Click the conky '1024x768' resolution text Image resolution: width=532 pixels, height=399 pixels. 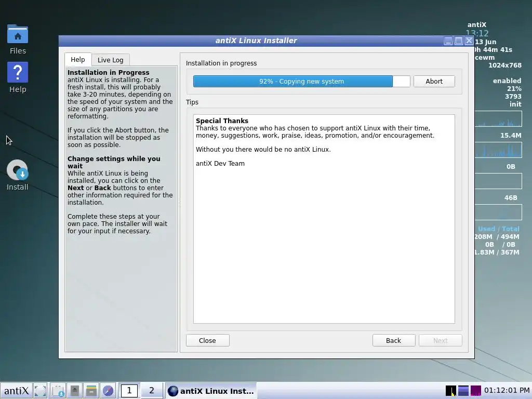(x=504, y=65)
